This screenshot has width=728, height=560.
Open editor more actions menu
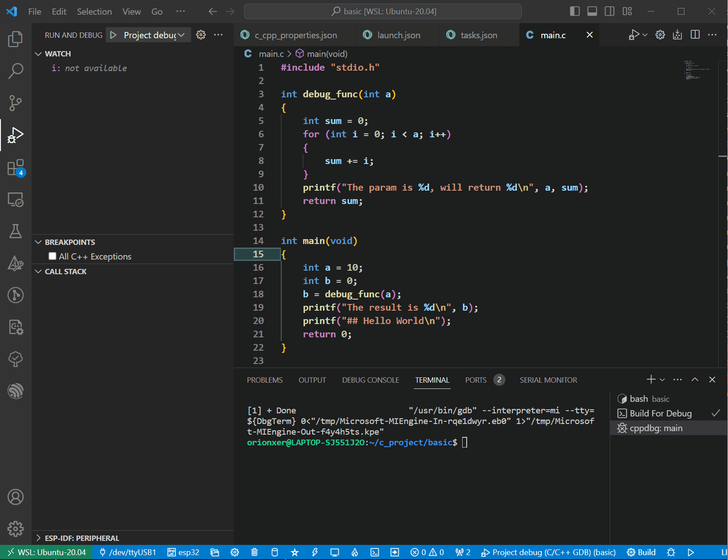pyautogui.click(x=712, y=35)
